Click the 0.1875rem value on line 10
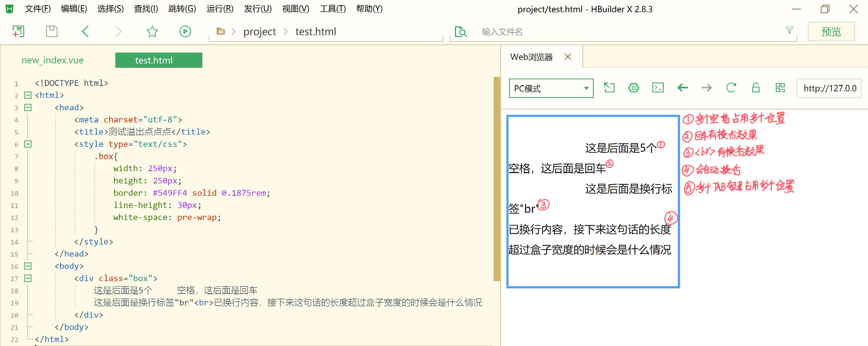 (244, 193)
